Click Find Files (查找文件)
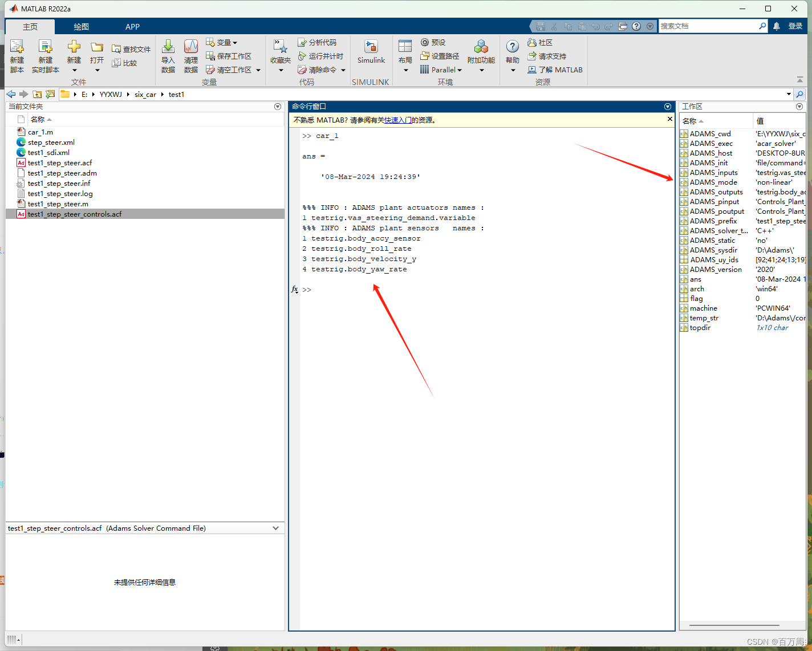 point(132,49)
